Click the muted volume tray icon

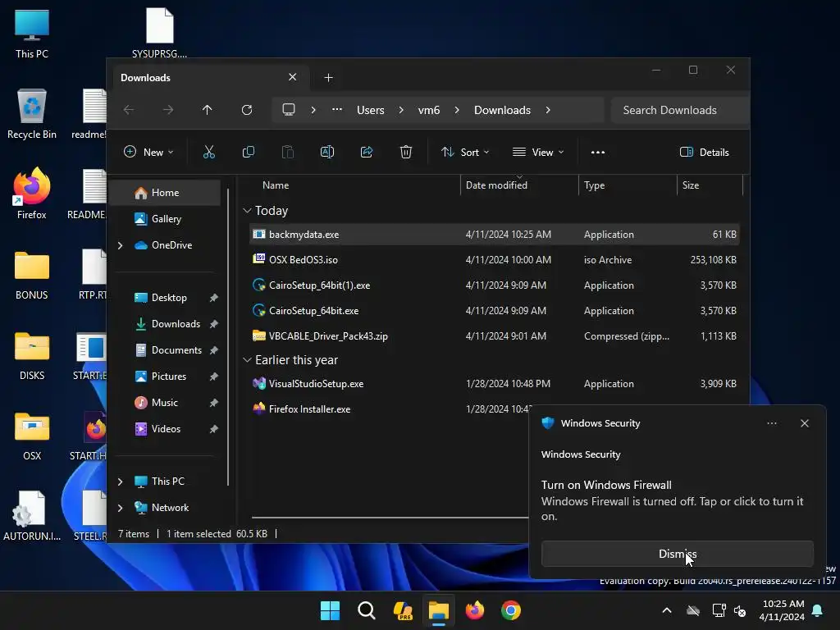(740, 610)
